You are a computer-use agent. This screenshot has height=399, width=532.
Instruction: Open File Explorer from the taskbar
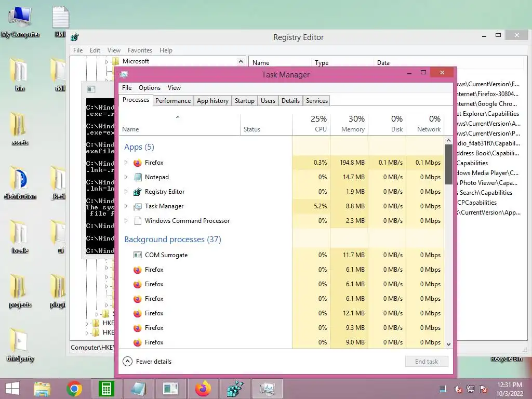pos(42,389)
